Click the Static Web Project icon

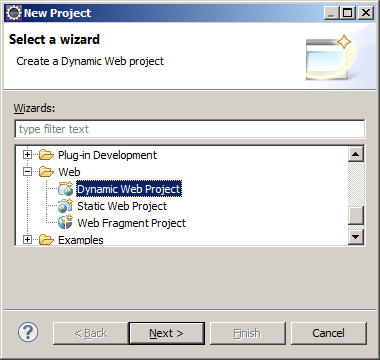65,206
